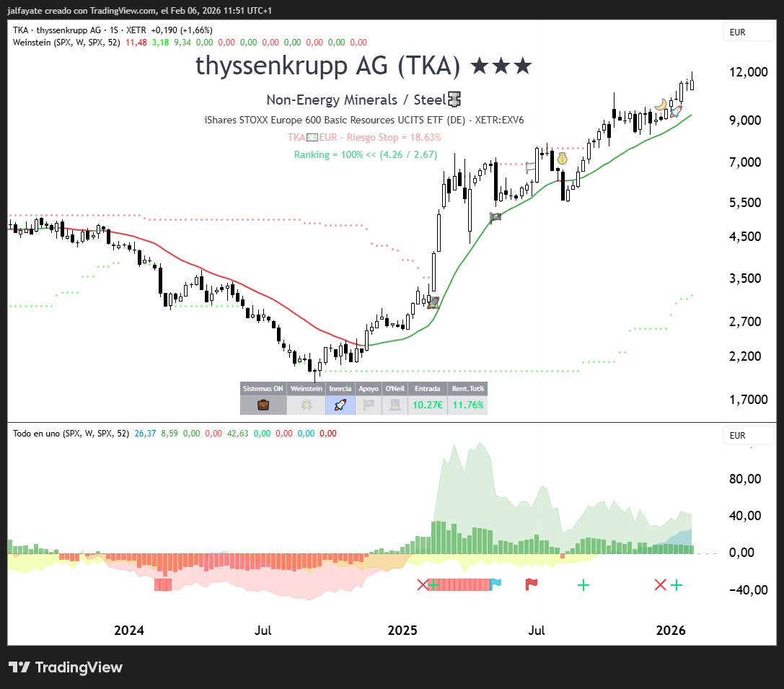Click the rocket marker at early 2025 breakout
Viewport: 784px width, 689px height.
(433, 302)
